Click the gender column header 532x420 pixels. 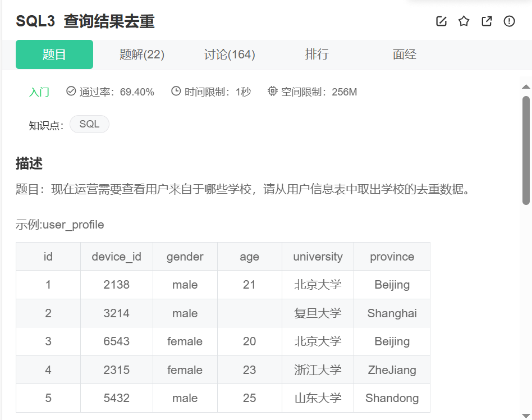click(x=185, y=257)
